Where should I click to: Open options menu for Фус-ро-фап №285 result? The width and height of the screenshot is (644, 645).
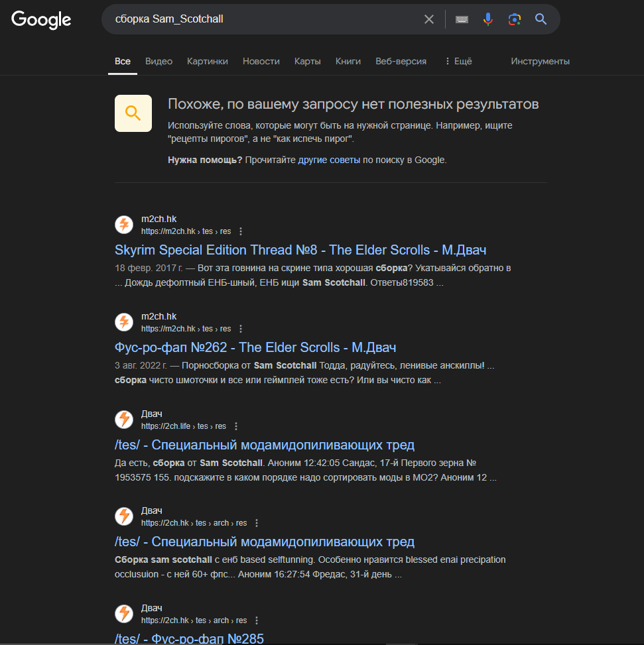[x=257, y=620]
